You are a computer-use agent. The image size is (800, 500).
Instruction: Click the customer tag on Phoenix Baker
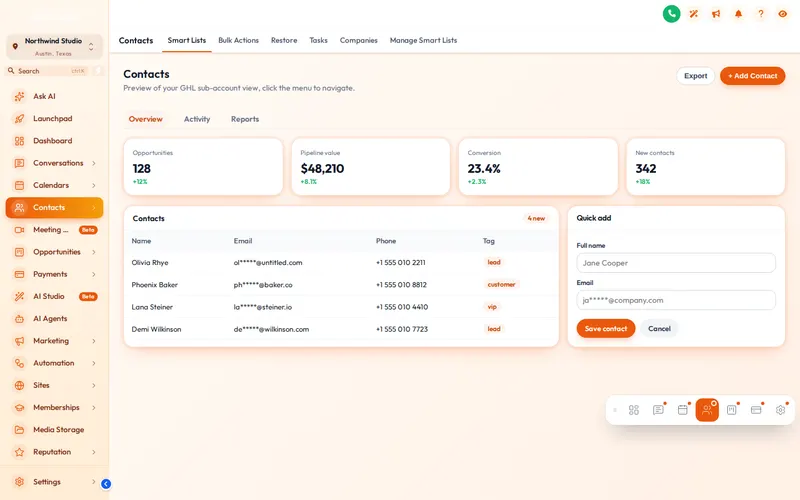coord(501,285)
